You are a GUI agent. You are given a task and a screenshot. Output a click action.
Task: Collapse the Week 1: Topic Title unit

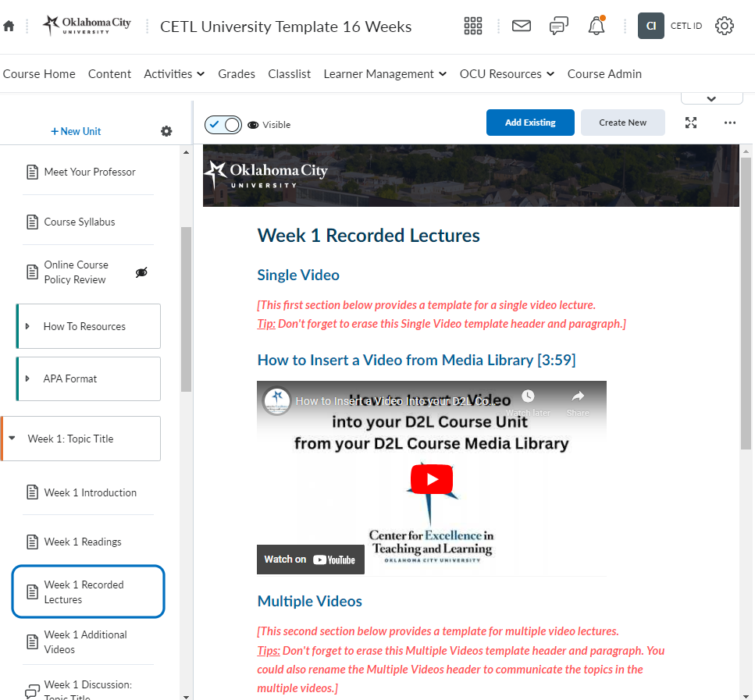click(x=12, y=439)
